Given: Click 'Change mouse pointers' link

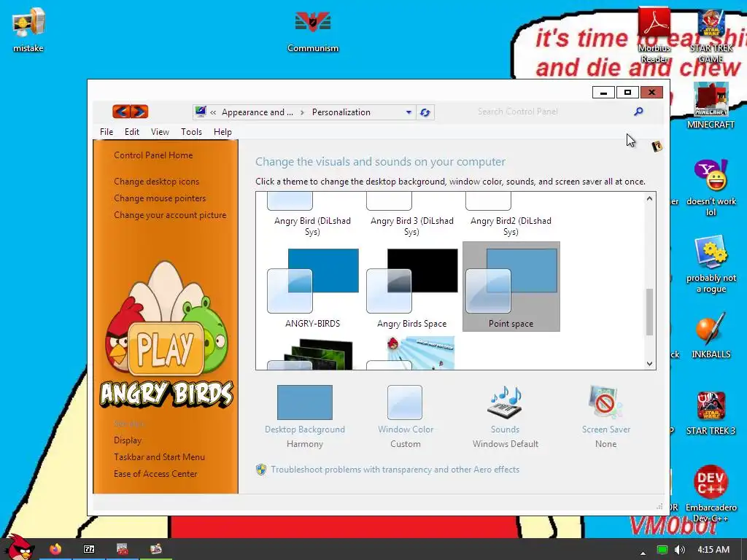Looking at the screenshot, I should (160, 198).
